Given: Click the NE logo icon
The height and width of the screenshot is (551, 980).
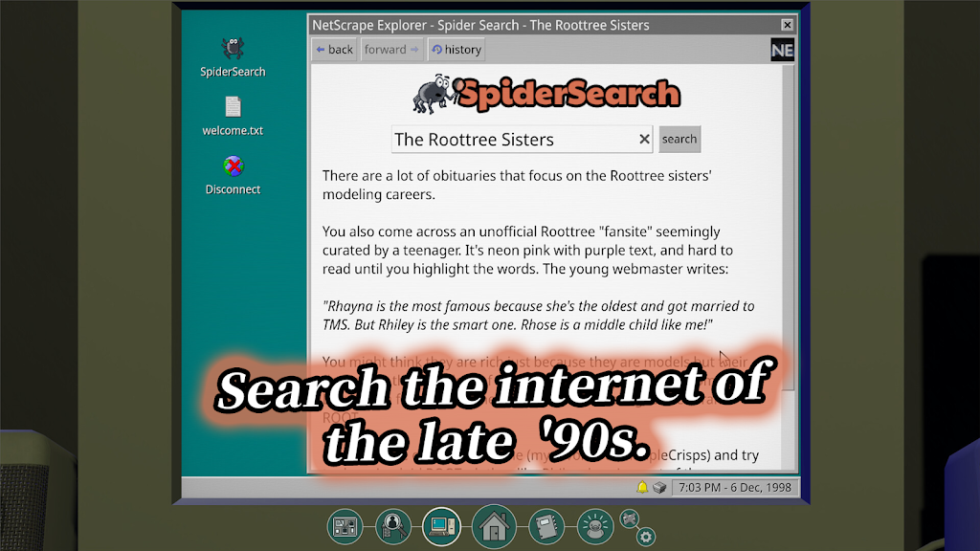Looking at the screenshot, I should click(782, 50).
